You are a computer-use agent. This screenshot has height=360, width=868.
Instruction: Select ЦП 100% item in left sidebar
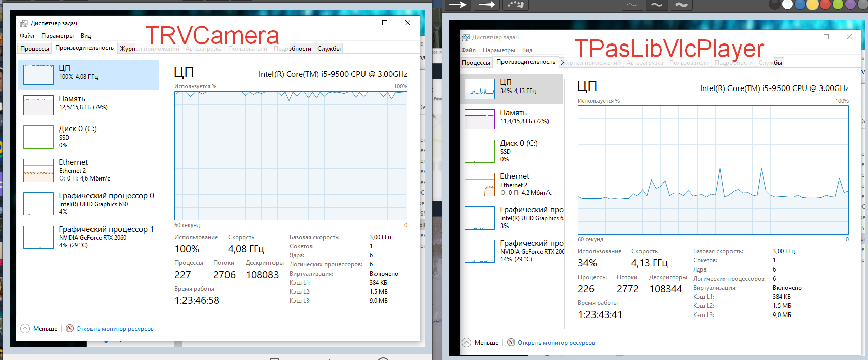pyautogui.click(x=89, y=75)
